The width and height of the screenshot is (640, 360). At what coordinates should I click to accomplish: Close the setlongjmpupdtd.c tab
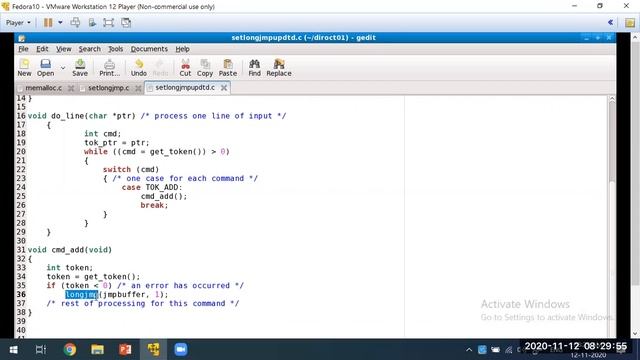pos(224,88)
